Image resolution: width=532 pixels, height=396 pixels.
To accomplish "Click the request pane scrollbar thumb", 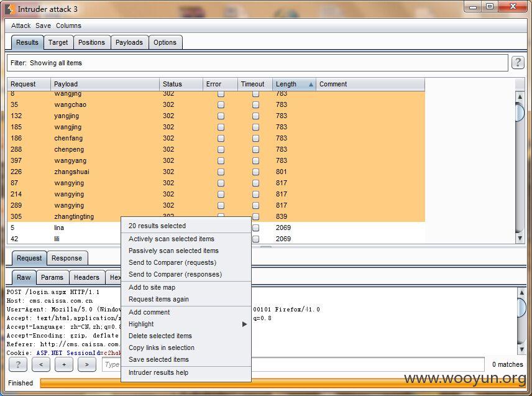I will click(x=521, y=308).
